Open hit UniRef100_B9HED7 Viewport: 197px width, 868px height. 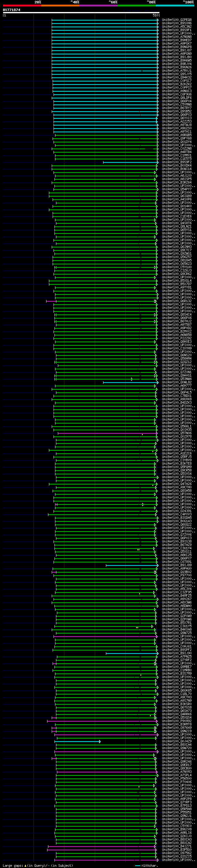click(x=177, y=40)
